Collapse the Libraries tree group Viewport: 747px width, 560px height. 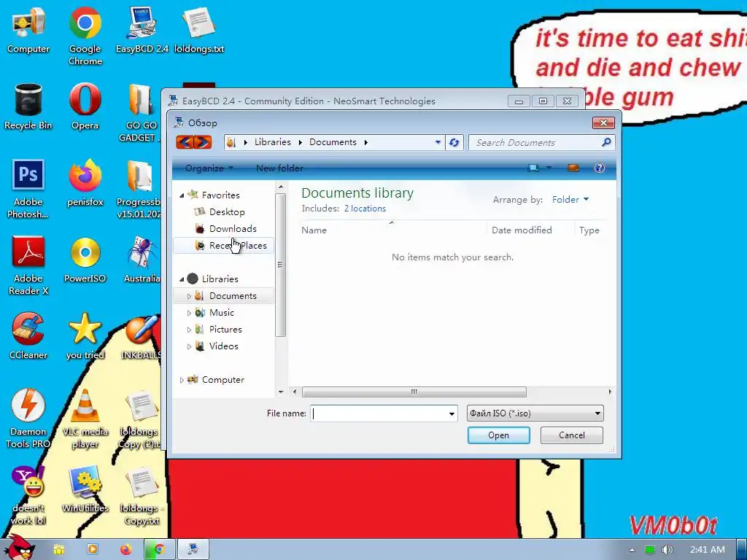coord(182,279)
